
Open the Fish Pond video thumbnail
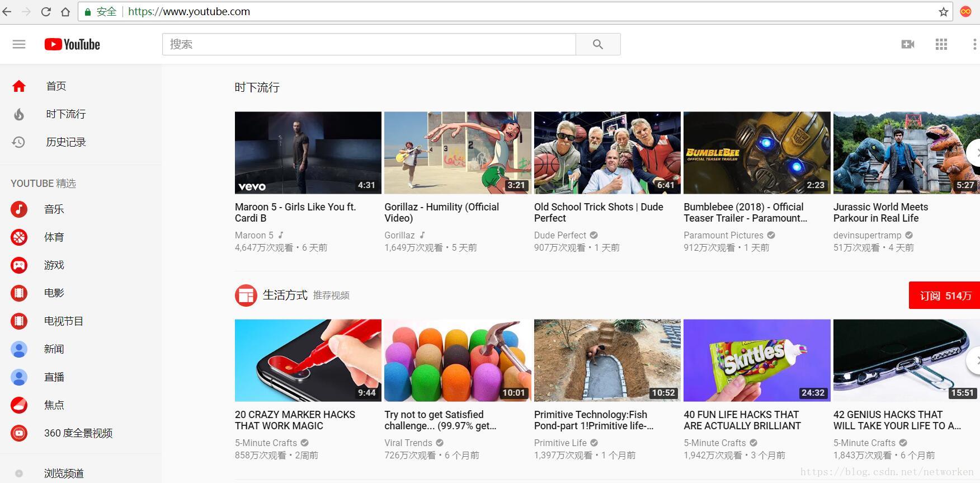coord(607,360)
